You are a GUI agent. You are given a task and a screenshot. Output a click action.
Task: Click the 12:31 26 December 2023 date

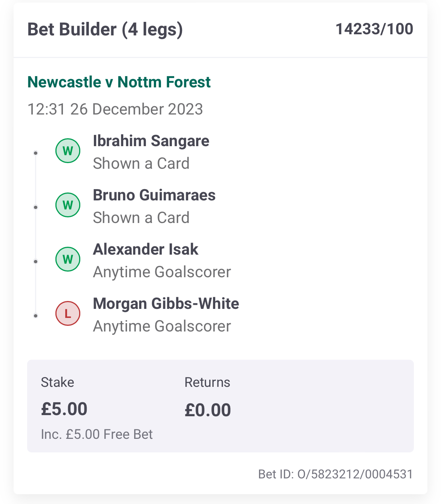coord(115,109)
